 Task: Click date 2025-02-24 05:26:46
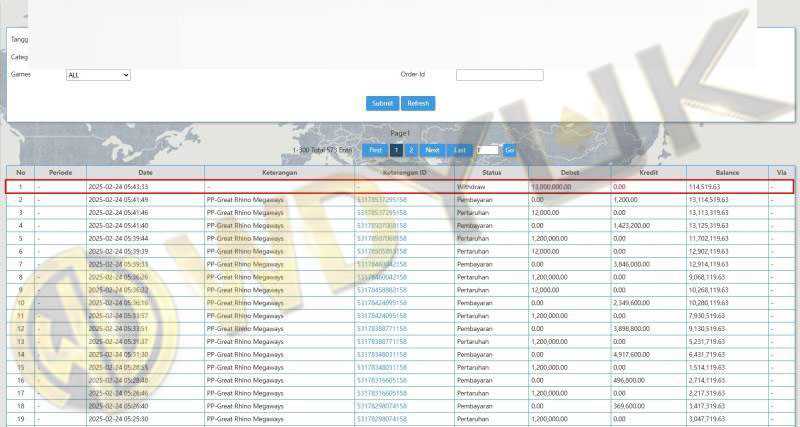118,393
